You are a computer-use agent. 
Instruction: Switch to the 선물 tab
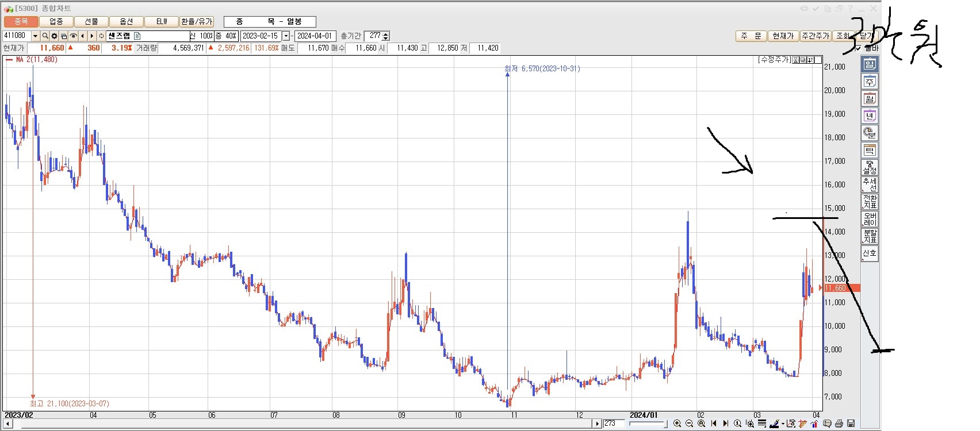click(x=91, y=21)
